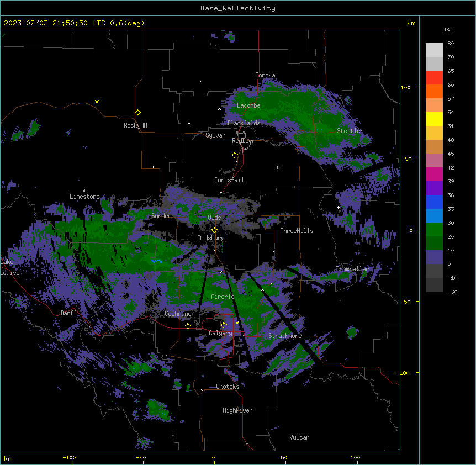This screenshot has width=476, height=465.
Task: Click the Ponoka city label
Action: [265, 75]
